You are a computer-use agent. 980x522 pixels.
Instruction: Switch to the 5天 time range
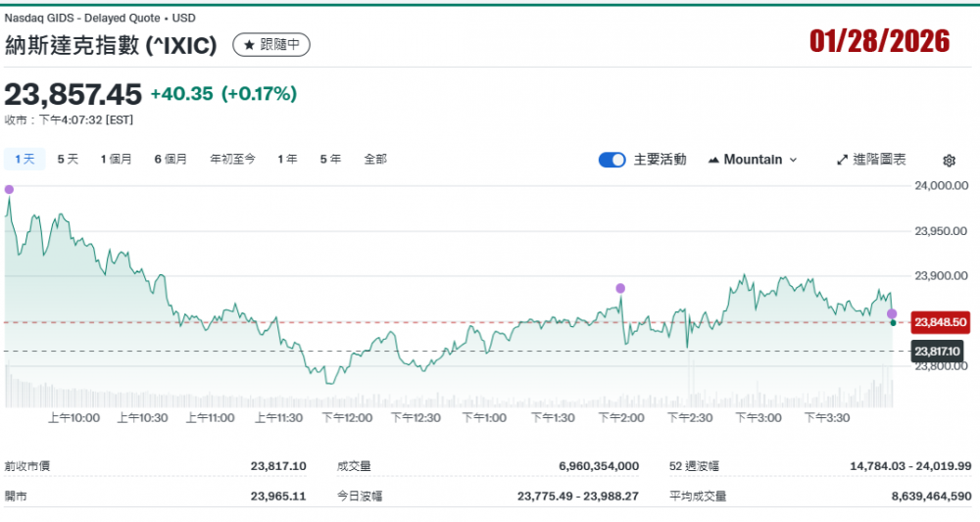click(x=68, y=159)
